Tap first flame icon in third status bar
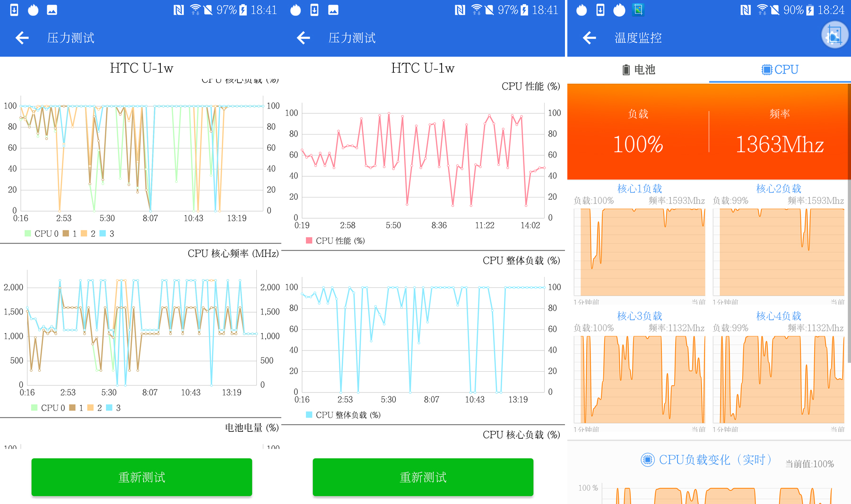This screenshot has height=504, width=851. tap(582, 10)
